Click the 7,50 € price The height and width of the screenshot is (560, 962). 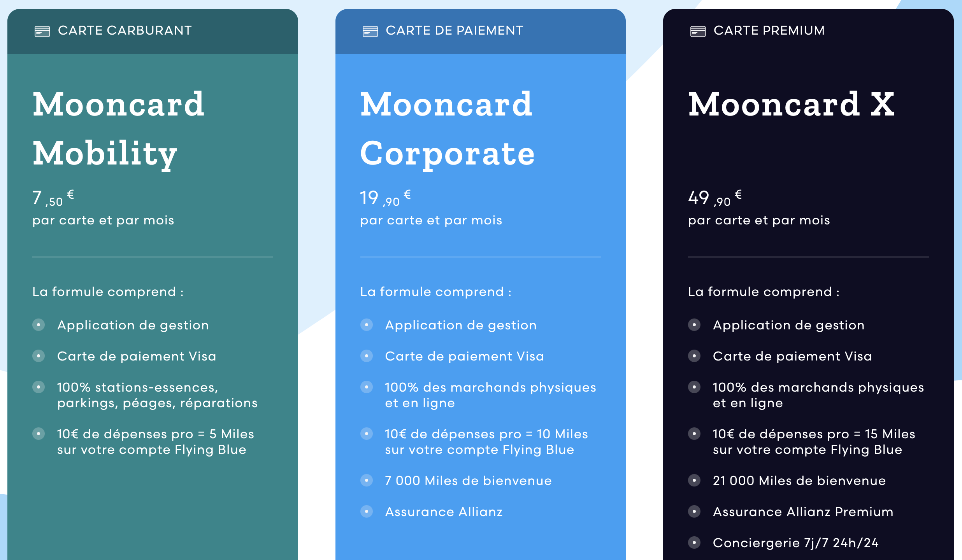(x=53, y=198)
